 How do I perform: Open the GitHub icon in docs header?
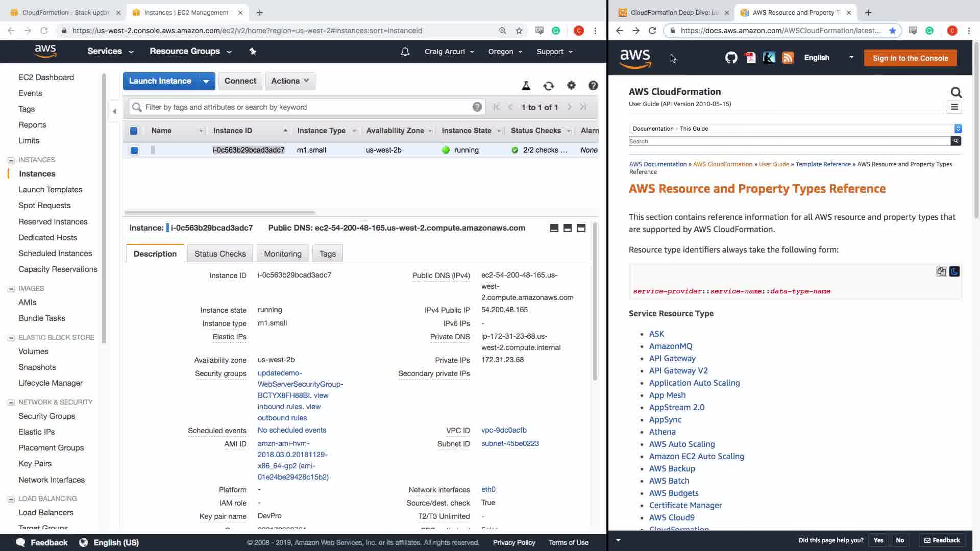[731, 58]
